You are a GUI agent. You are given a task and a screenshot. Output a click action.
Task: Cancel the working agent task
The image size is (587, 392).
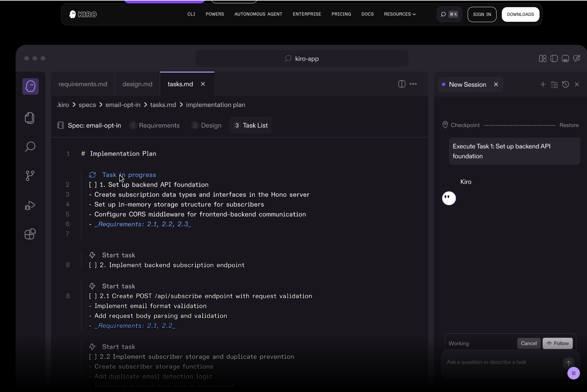(528, 344)
